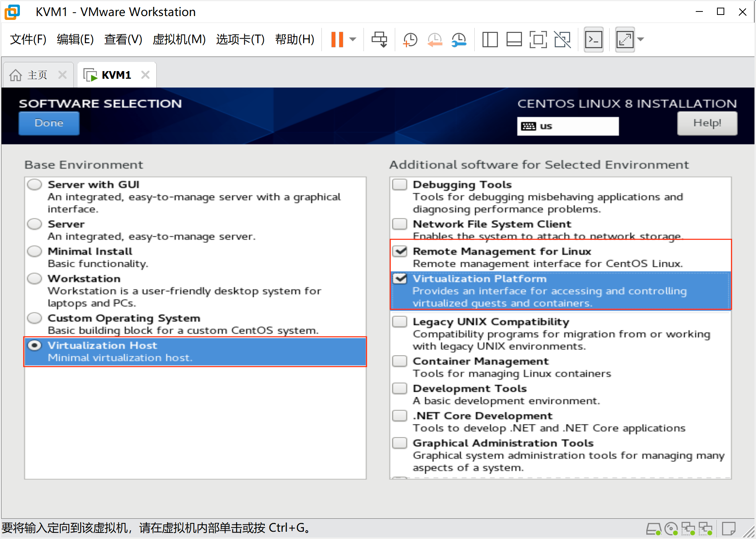Click the keyboard layout icon

click(x=529, y=126)
